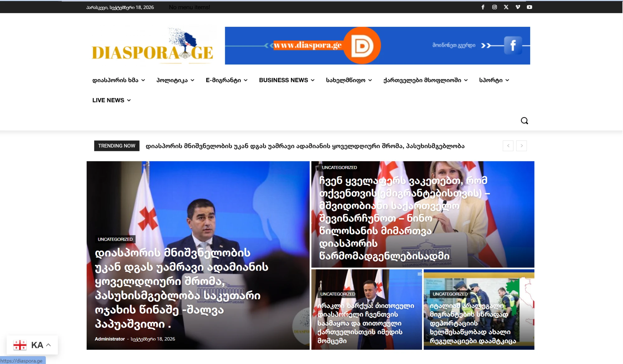Click the Diaspora.ge logo
Viewport: 623px width, 364px height.
click(152, 45)
